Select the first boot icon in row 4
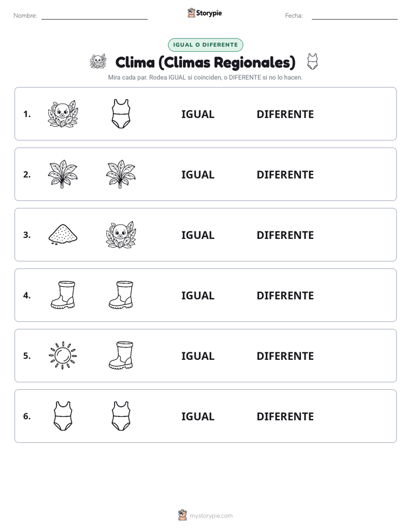This screenshot has height=532, width=411. click(63, 295)
